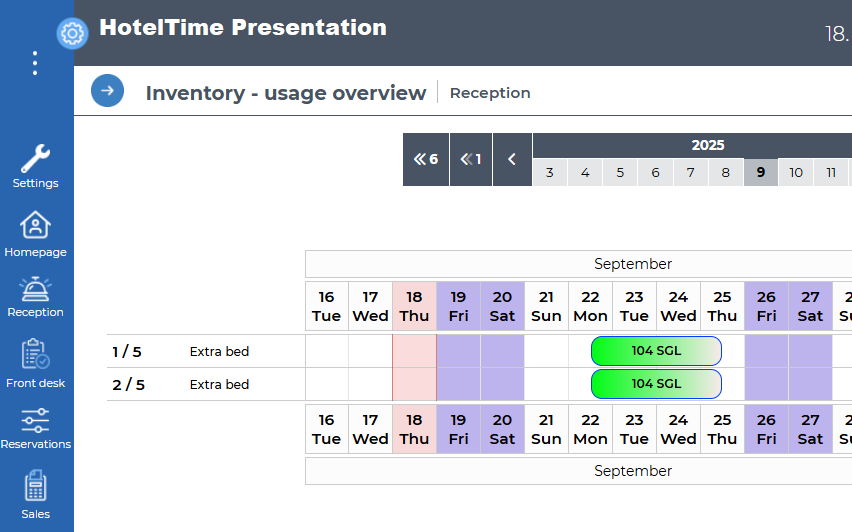Open 104 SGL booking in row 1/5
852x532 pixels.
pyautogui.click(x=656, y=351)
